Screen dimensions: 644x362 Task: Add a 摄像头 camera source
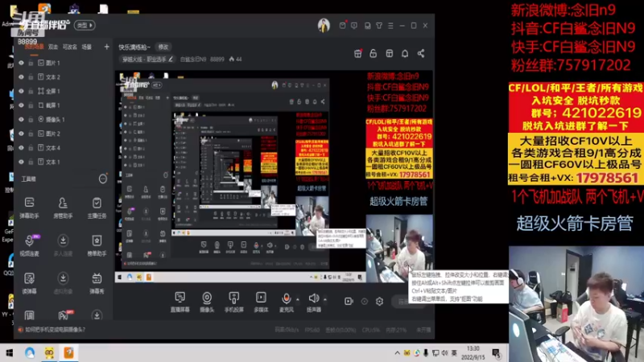point(207,302)
